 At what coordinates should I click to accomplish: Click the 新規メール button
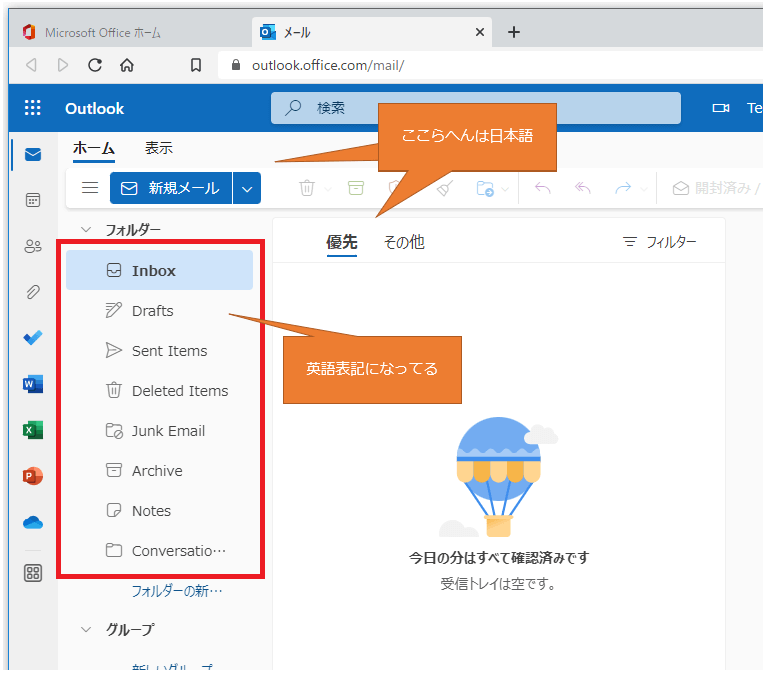tap(170, 188)
